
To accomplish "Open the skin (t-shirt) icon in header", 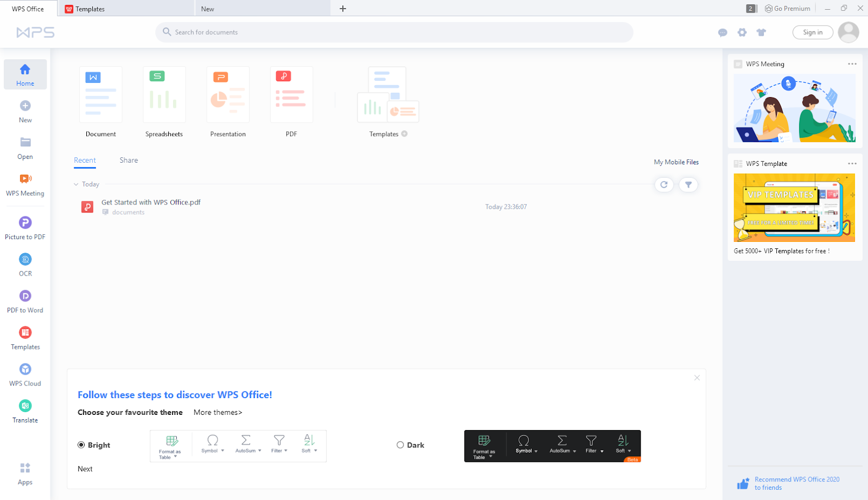I will tap(762, 33).
